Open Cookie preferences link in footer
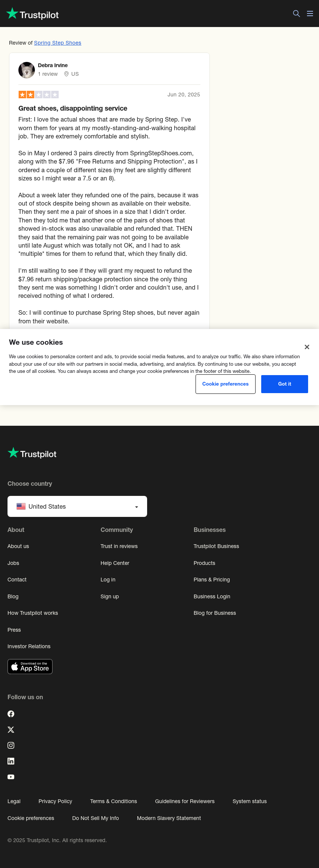This screenshot has width=319, height=868. [x=31, y=818]
